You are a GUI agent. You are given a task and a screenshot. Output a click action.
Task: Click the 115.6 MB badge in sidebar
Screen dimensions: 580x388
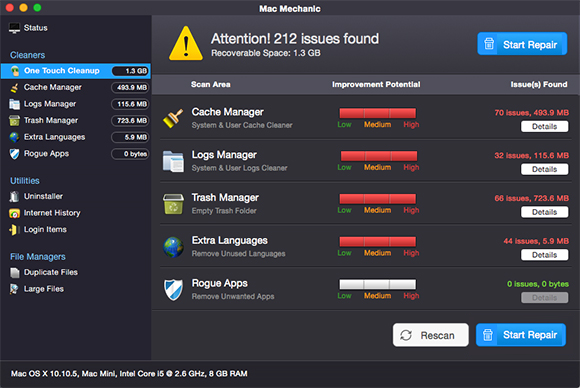pos(130,104)
